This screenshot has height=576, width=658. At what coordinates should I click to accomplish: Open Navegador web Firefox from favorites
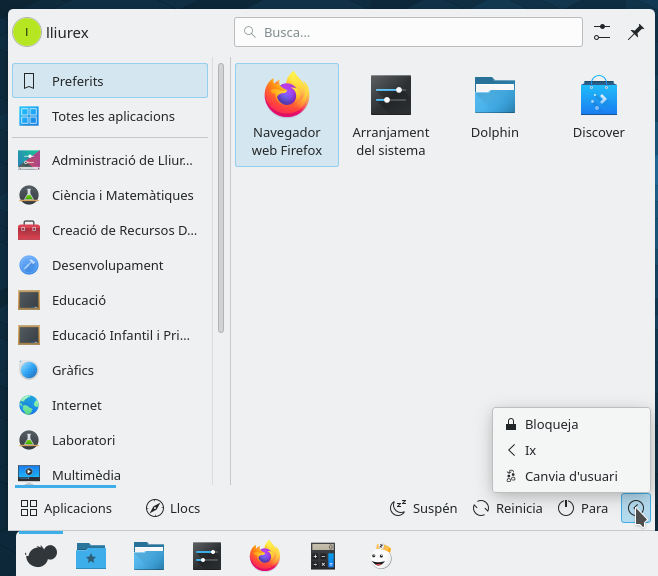tap(286, 114)
